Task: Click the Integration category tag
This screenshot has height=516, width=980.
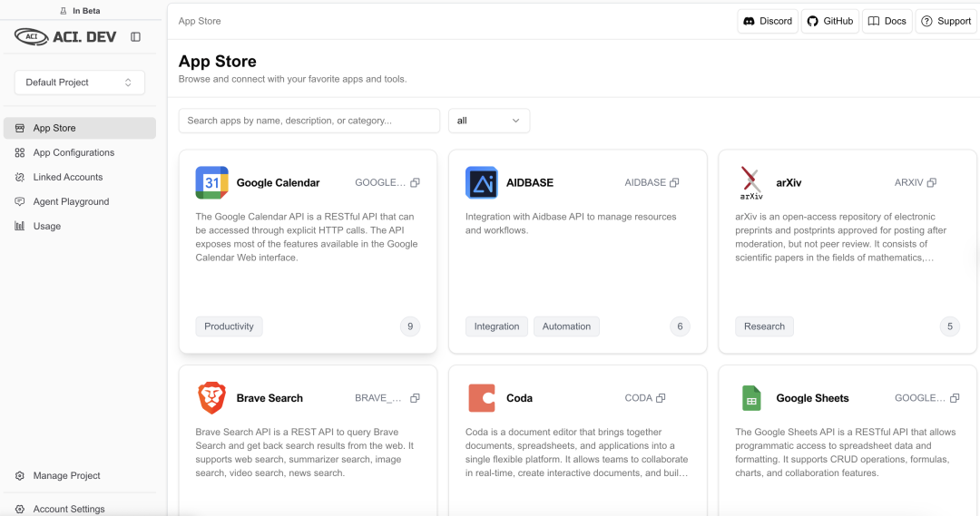Action: point(496,326)
